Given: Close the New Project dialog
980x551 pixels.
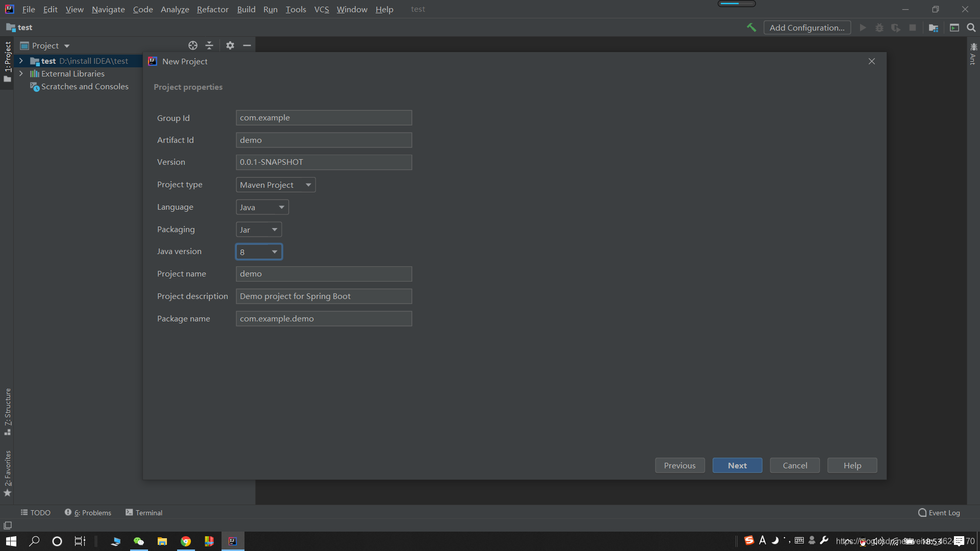Looking at the screenshot, I should (x=872, y=61).
